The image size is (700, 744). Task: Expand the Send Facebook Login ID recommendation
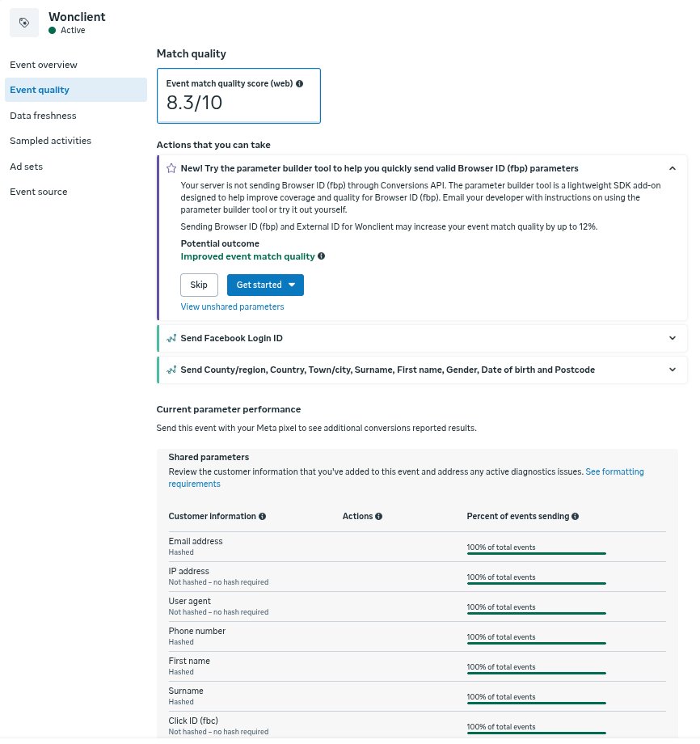pyautogui.click(x=673, y=338)
